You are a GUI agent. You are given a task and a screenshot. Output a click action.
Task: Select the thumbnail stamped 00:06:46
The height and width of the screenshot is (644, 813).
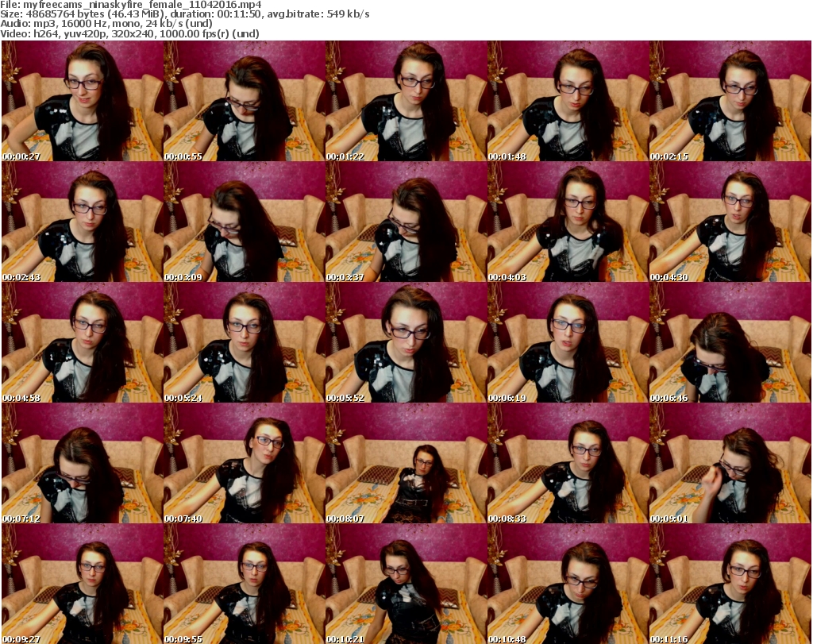click(x=730, y=343)
